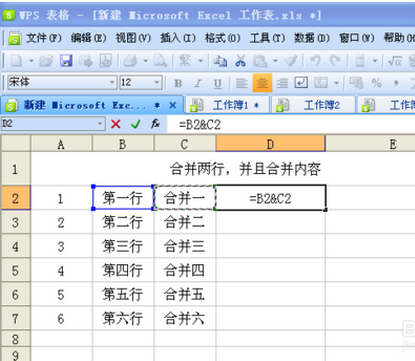This screenshot has height=361, width=415.
Task: Click the WPS menu logo beside 文件
Action: (x=15, y=38)
